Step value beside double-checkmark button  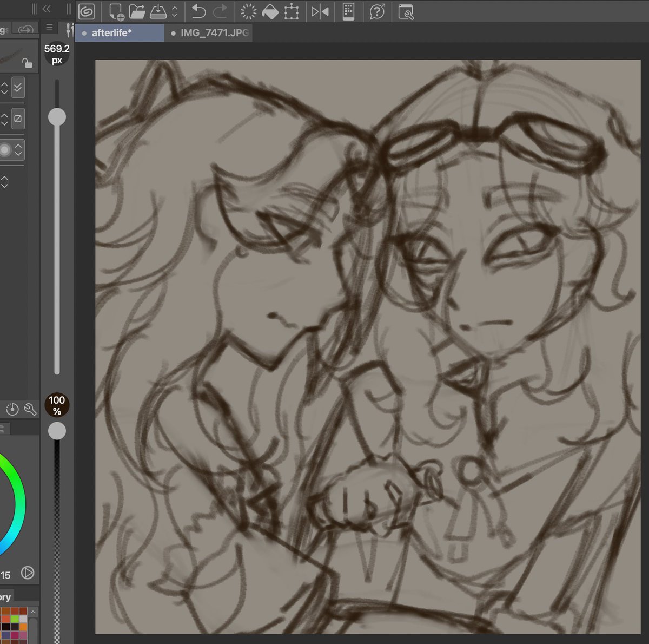click(x=4, y=88)
